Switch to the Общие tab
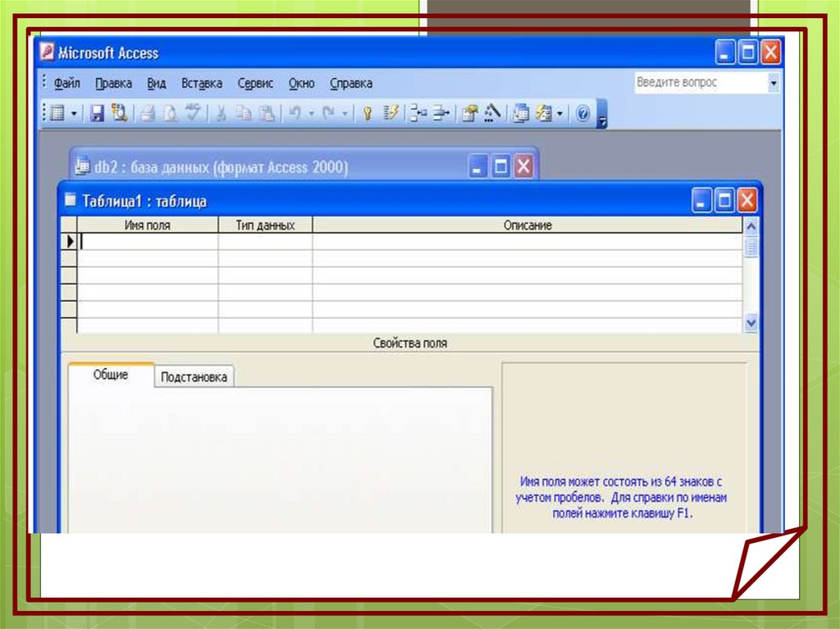 click(111, 375)
